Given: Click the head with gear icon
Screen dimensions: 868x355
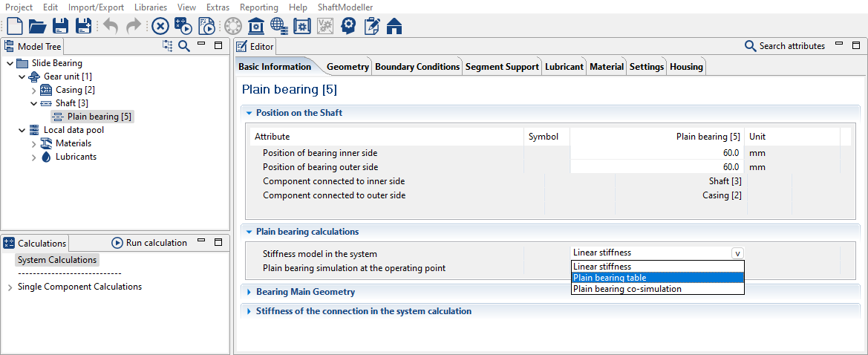Looking at the screenshot, I should [348, 26].
